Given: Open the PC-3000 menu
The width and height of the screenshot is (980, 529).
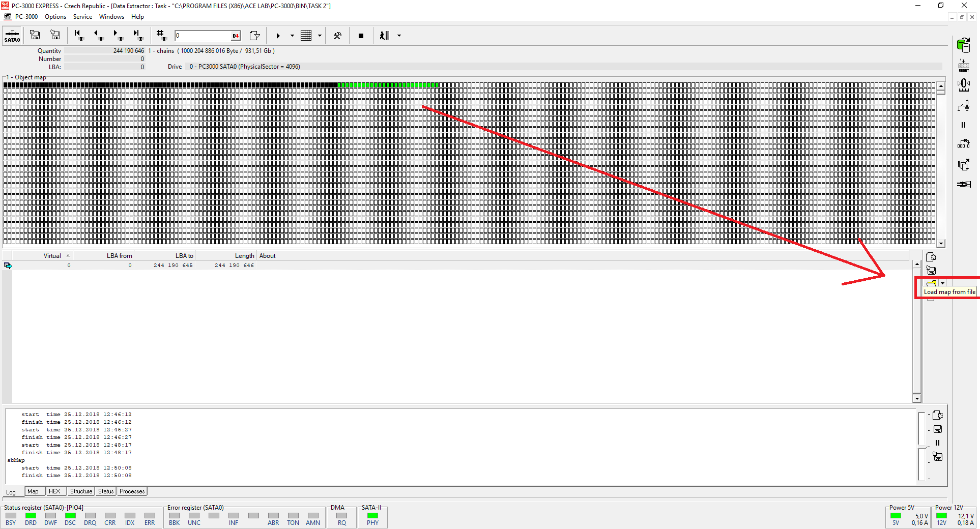Looking at the screenshot, I should pyautogui.click(x=26, y=17).
